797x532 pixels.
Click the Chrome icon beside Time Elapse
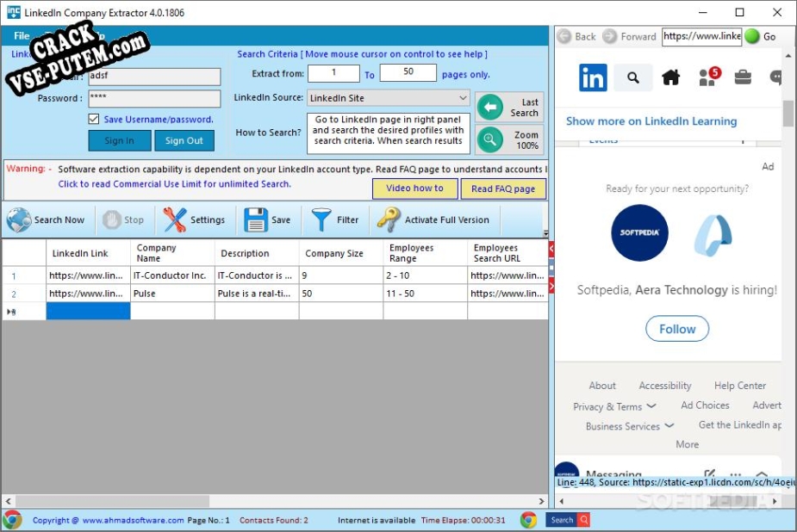[529, 520]
